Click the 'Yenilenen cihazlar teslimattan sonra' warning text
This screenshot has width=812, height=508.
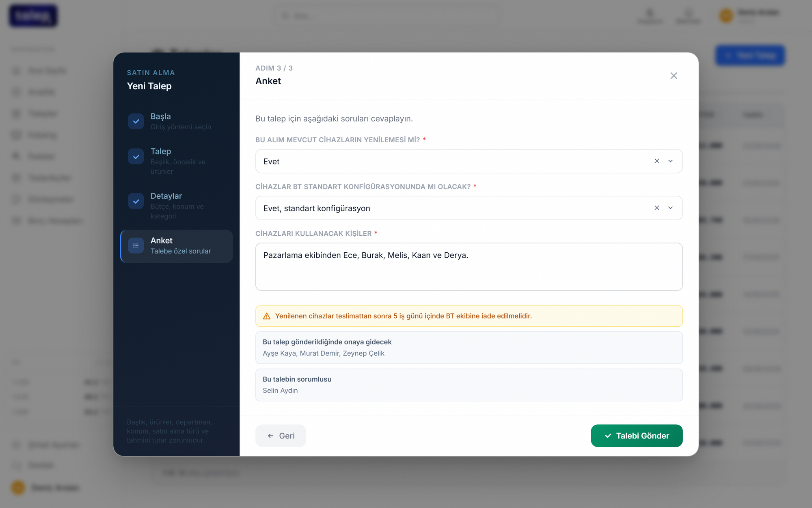[404, 316]
